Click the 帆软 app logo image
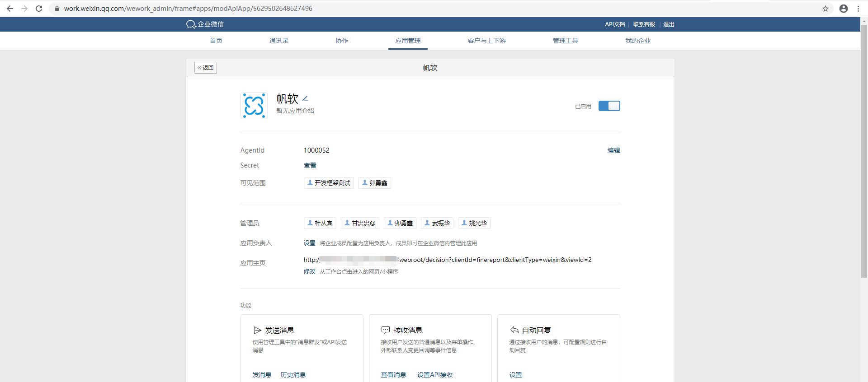Image resolution: width=868 pixels, height=382 pixels. (x=254, y=106)
